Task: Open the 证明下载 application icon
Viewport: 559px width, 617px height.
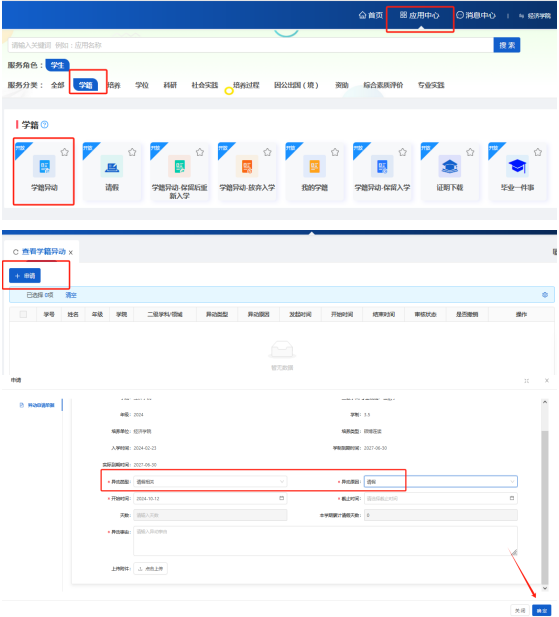Action: [x=450, y=166]
